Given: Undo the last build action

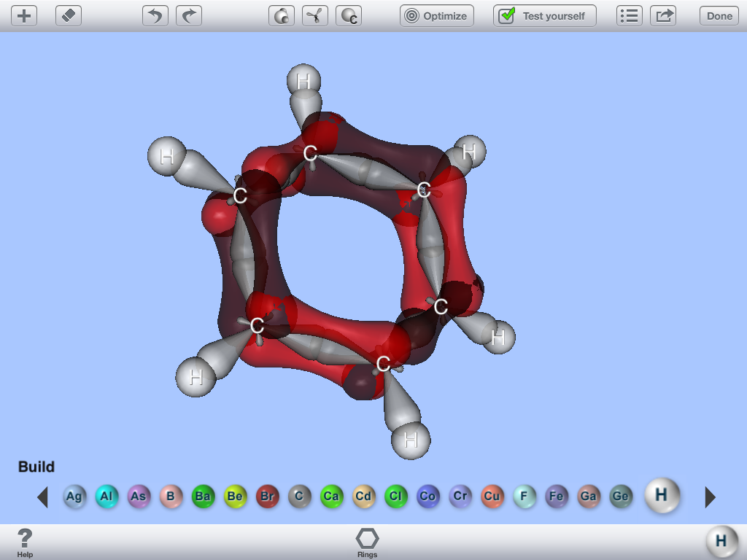Looking at the screenshot, I should [155, 15].
